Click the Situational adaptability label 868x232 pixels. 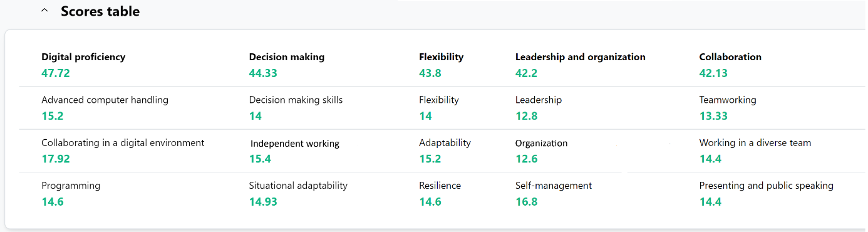pyautogui.click(x=298, y=186)
